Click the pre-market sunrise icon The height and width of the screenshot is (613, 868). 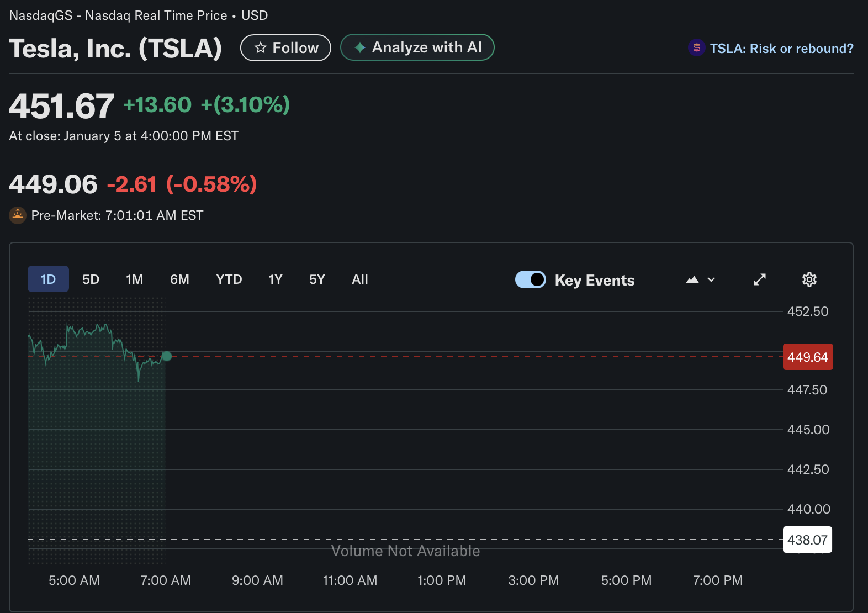18,215
